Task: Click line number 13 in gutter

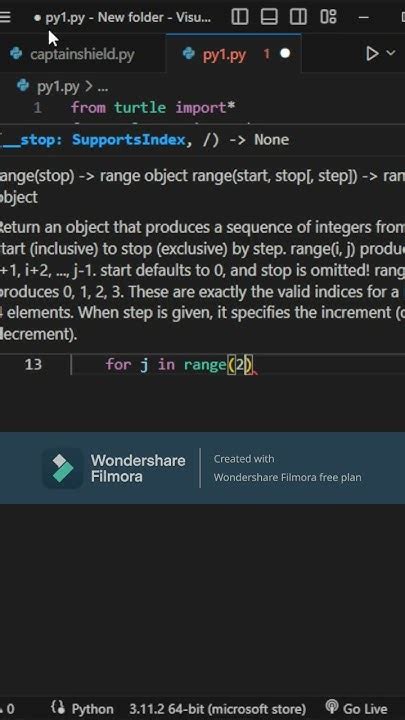Action: coord(33,365)
